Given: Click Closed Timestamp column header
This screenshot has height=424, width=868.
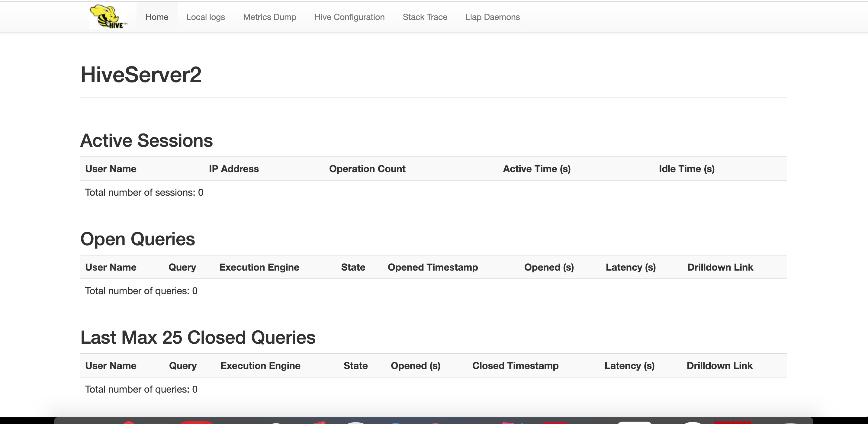Looking at the screenshot, I should click(515, 366).
